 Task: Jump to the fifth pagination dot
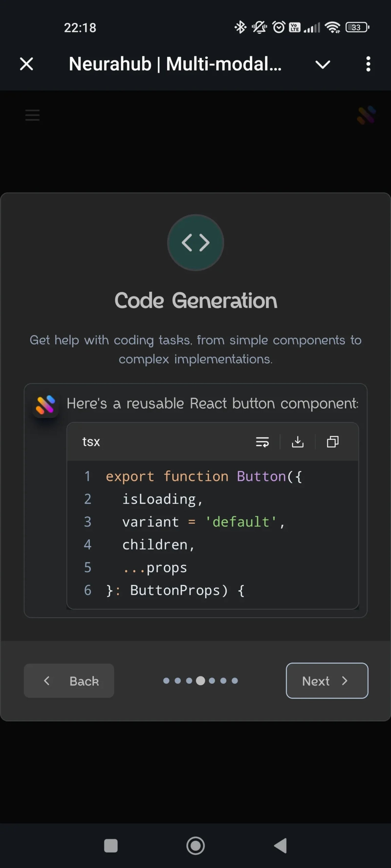212,681
